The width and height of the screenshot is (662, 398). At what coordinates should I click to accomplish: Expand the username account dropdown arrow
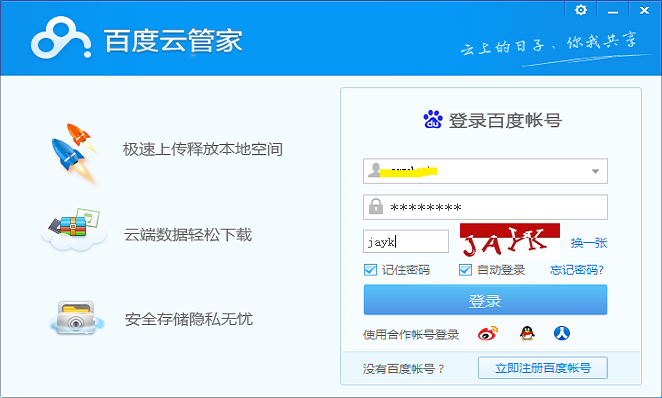(595, 171)
